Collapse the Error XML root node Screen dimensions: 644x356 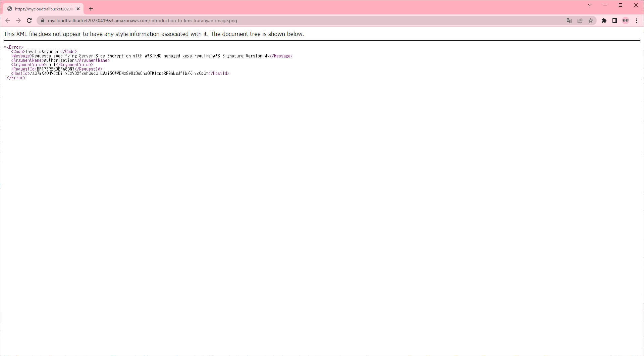point(5,47)
